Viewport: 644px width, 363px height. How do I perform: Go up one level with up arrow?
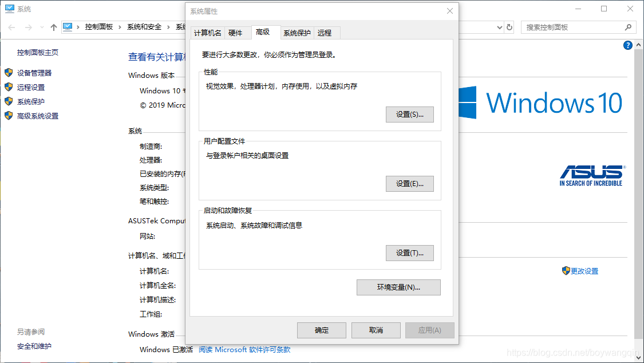click(53, 27)
